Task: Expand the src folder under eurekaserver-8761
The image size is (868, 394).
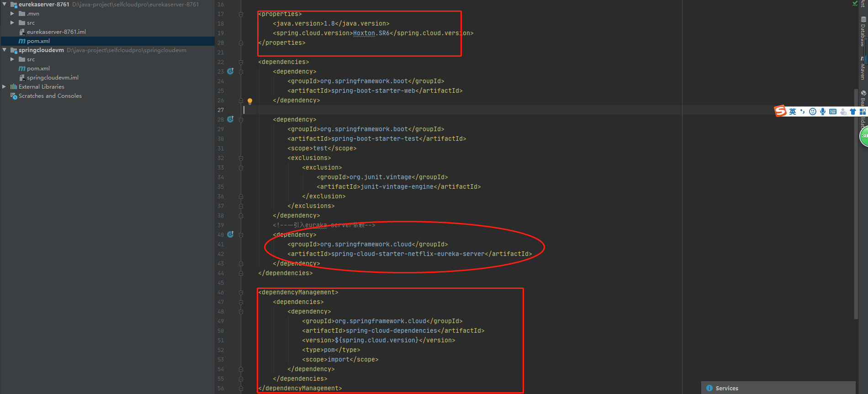Action: click(x=12, y=23)
